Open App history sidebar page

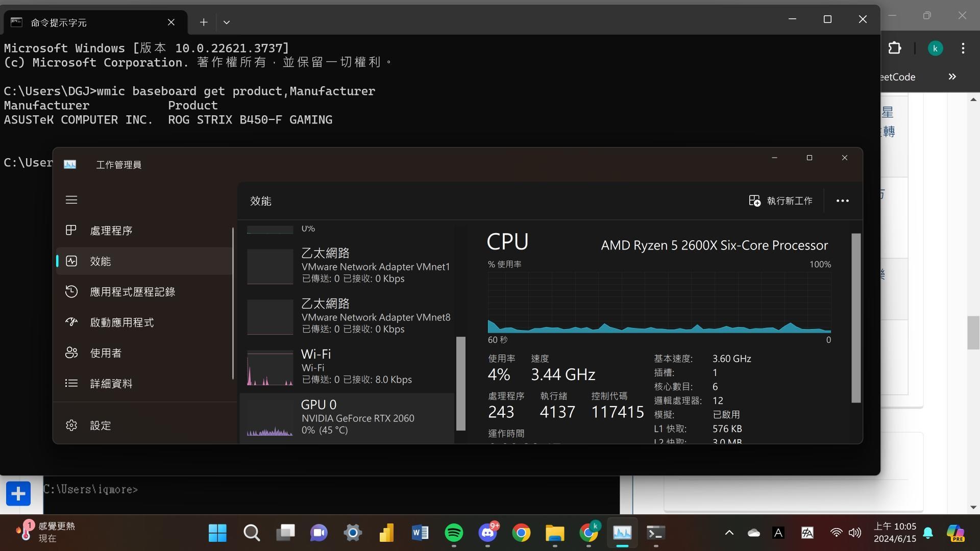(x=132, y=292)
